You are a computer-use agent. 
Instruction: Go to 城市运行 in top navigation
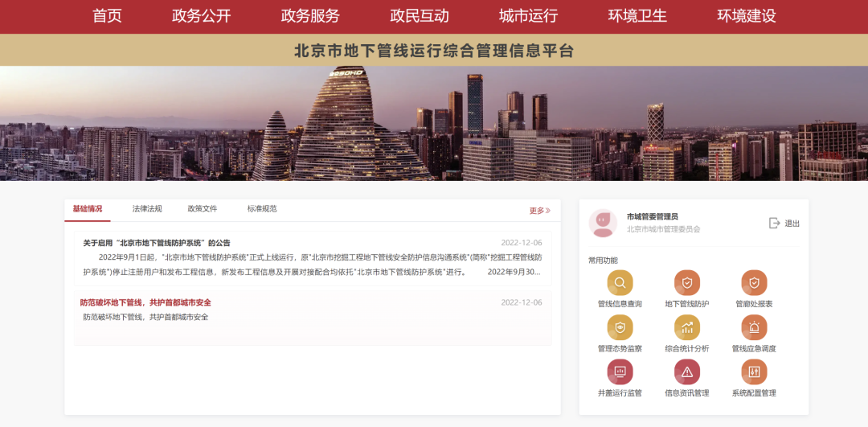click(x=528, y=16)
